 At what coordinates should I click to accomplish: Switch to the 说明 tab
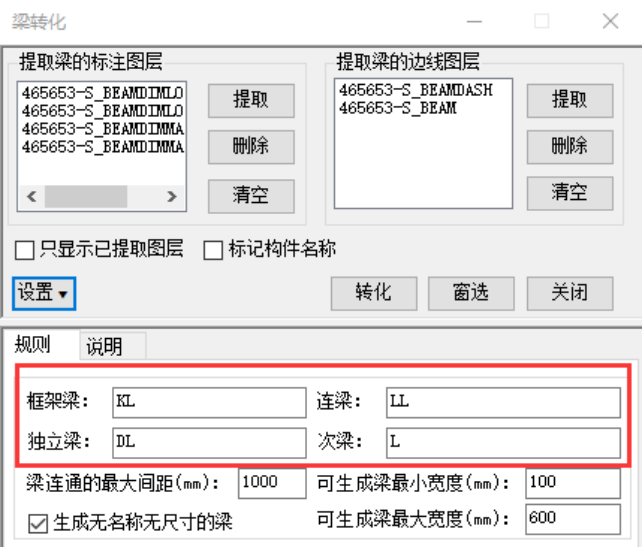click(104, 347)
